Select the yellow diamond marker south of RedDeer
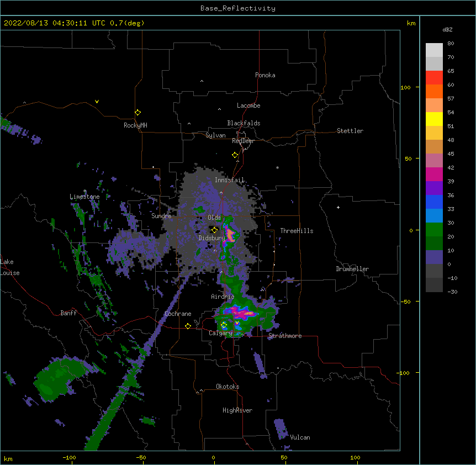Viewport: 476px width, 465px height. pyautogui.click(x=235, y=155)
